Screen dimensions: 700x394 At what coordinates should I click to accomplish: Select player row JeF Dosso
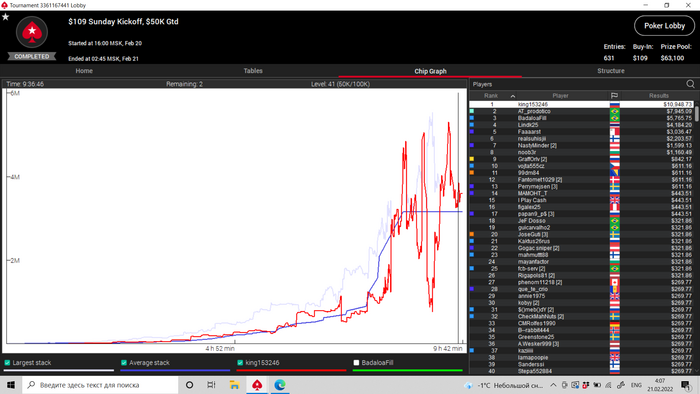(x=582, y=220)
